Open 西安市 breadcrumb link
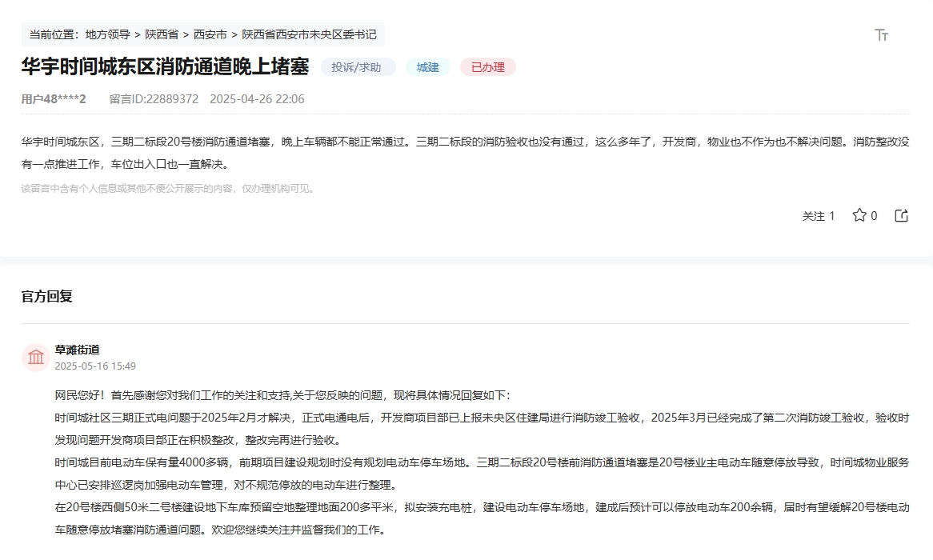 click(210, 34)
